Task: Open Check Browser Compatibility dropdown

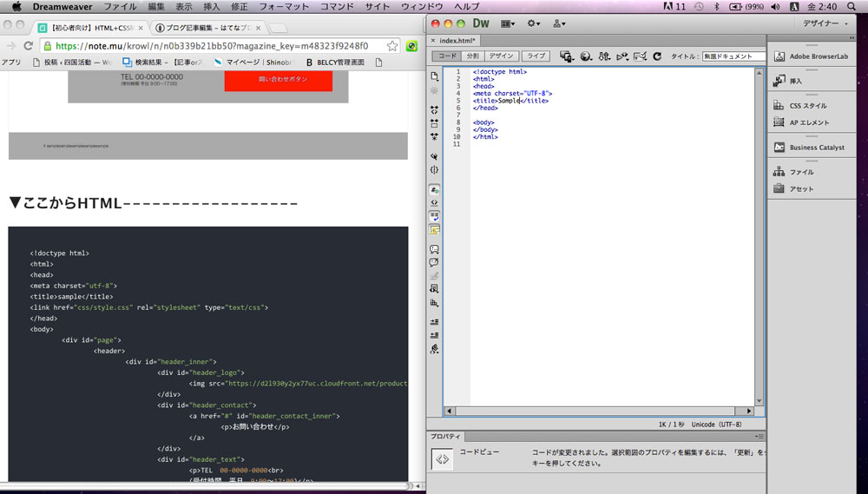Action: [x=640, y=56]
